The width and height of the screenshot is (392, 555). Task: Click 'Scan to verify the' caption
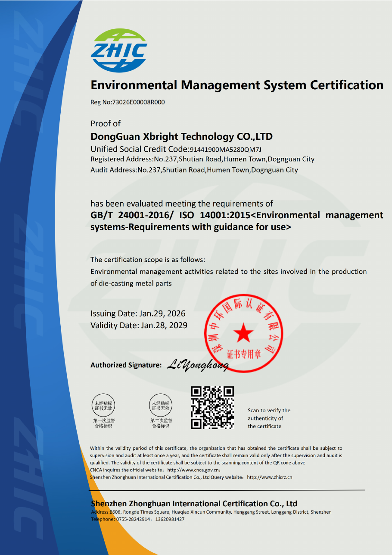(269, 411)
